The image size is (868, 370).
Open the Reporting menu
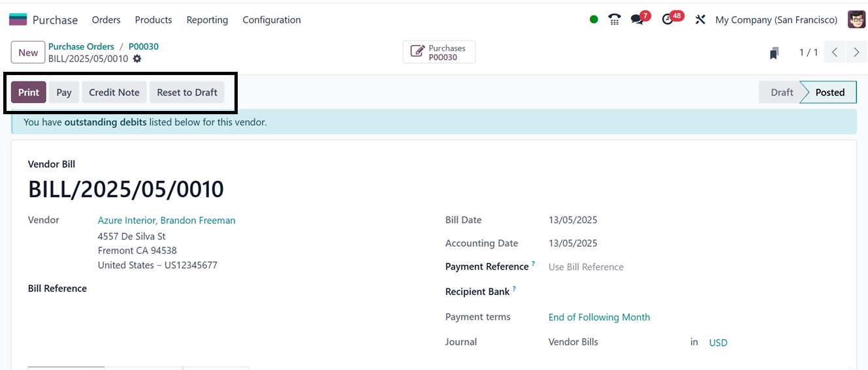click(x=207, y=20)
